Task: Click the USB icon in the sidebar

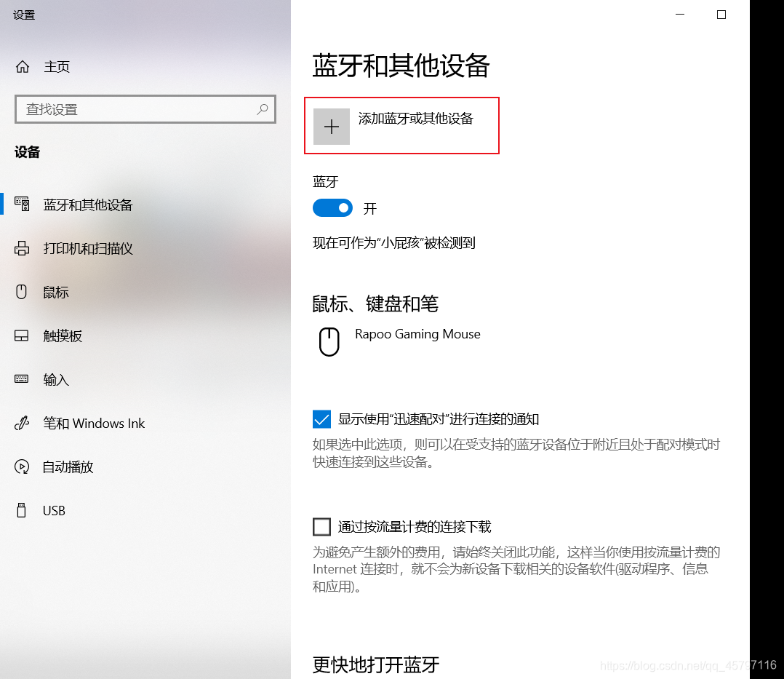Action: coord(21,510)
